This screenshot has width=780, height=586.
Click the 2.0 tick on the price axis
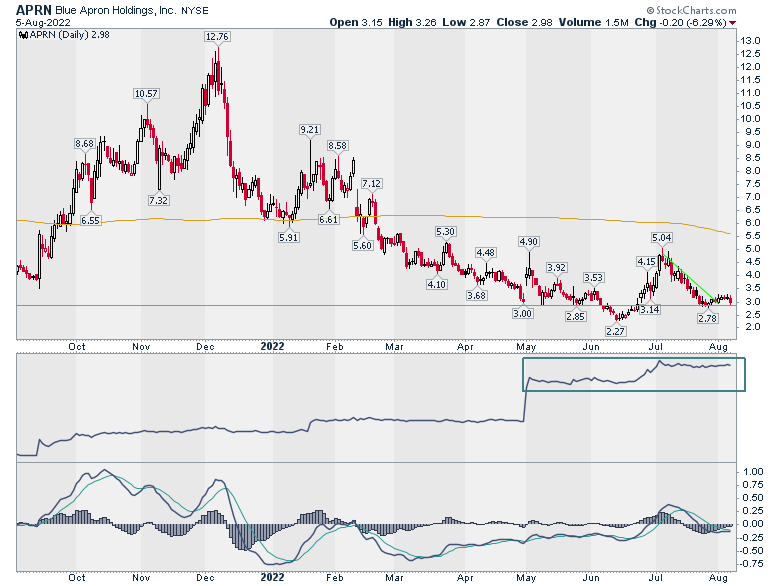753,326
